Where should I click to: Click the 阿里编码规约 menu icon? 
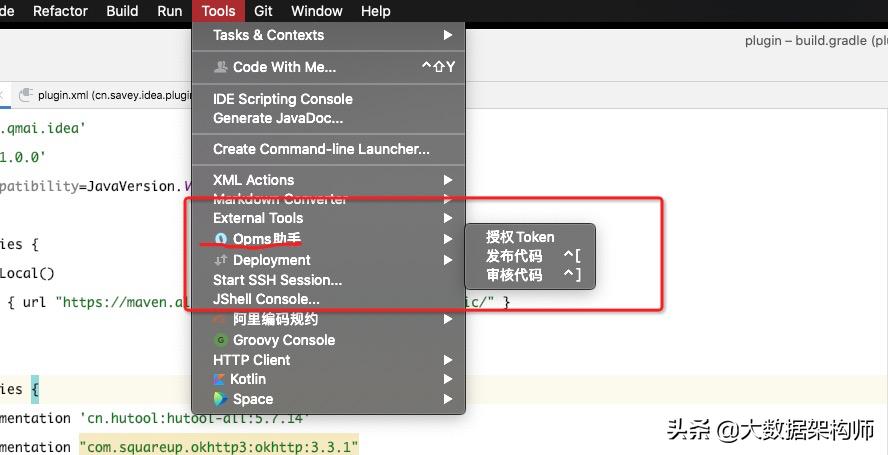[220, 320]
